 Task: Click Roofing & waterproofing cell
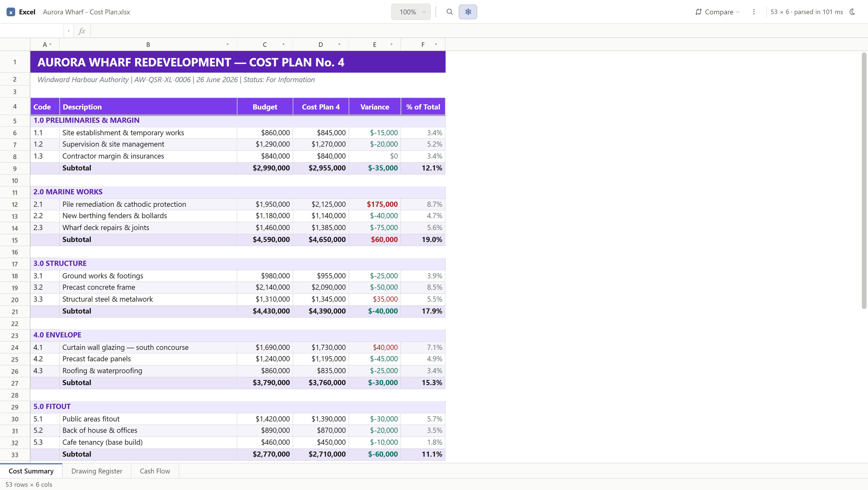coord(148,371)
